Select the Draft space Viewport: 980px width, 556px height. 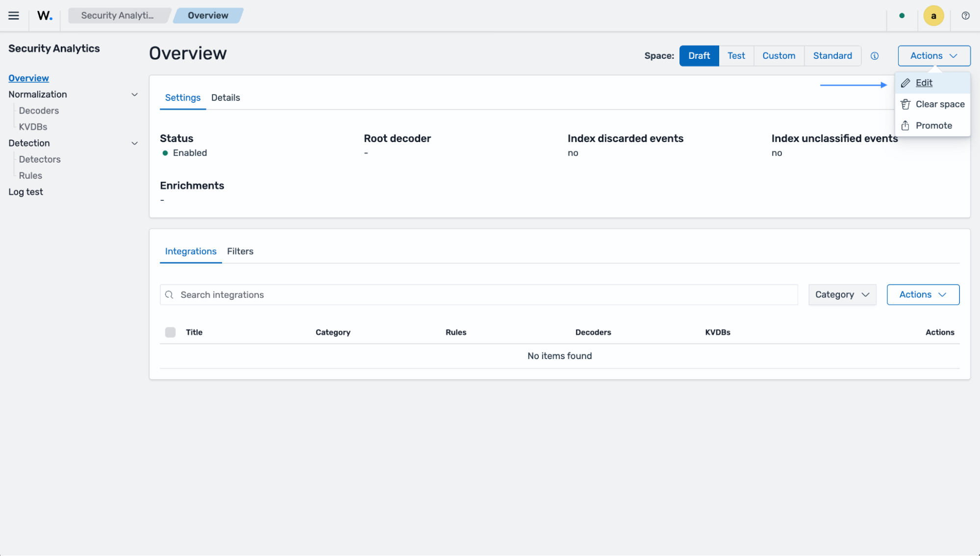(699, 56)
